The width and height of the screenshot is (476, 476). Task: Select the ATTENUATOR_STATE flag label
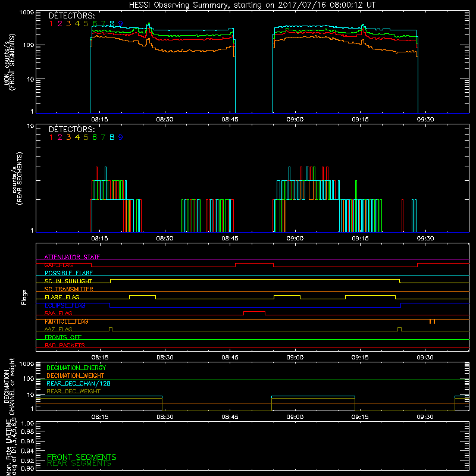[72, 257]
